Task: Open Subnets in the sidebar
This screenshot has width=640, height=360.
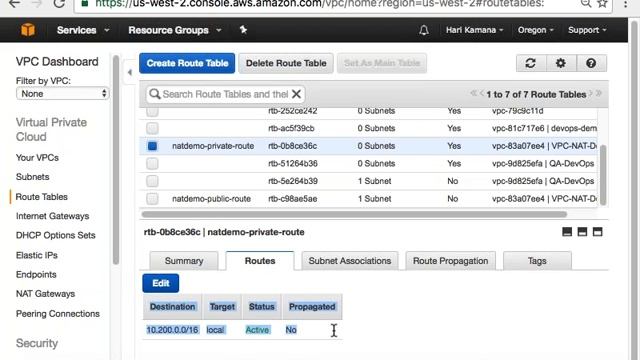Action: click(x=33, y=177)
